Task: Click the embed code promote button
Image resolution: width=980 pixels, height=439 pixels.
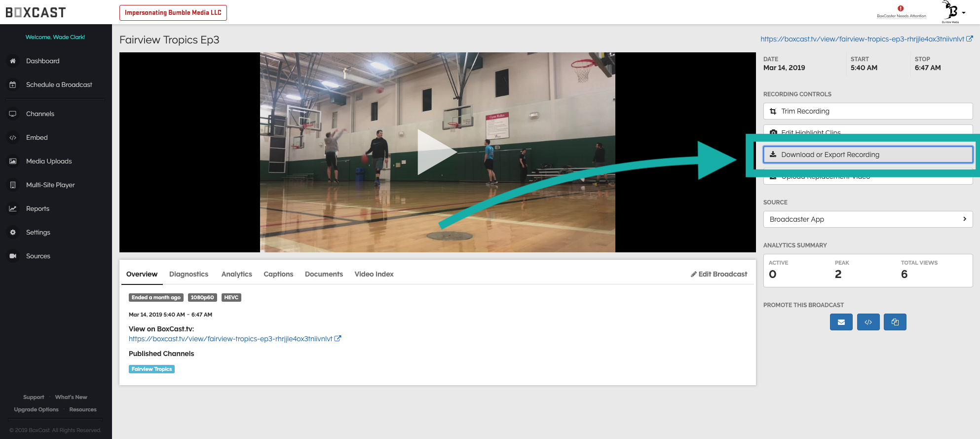Action: pyautogui.click(x=868, y=322)
